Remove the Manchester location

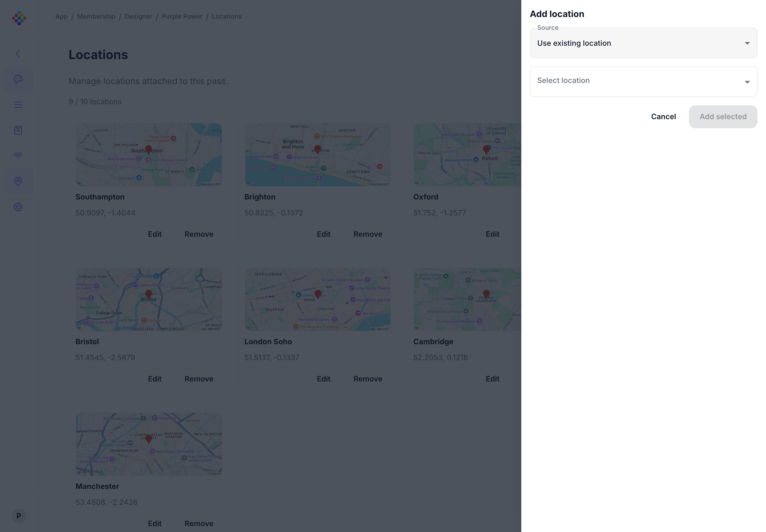click(199, 524)
